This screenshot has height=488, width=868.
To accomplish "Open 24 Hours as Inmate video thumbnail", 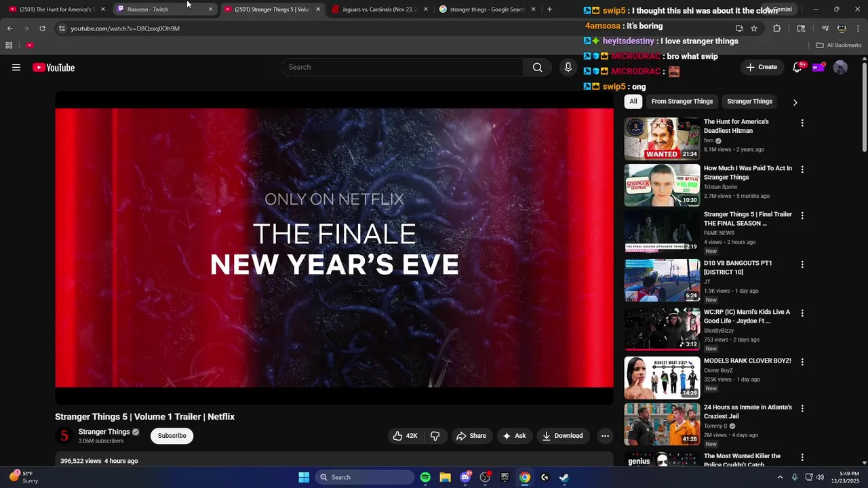I will tap(662, 424).
